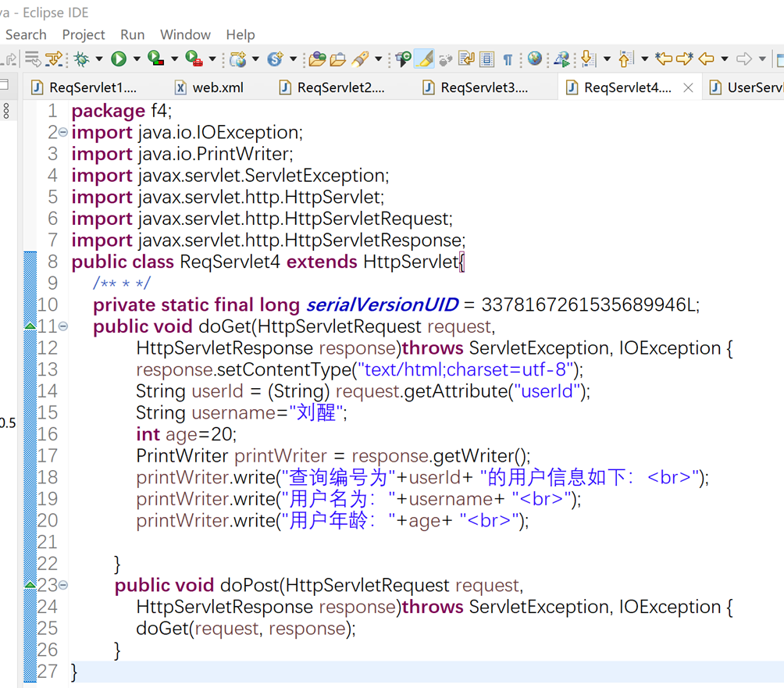
Task: Click the toggle breakpoints gears icon
Action: [x=445, y=59]
